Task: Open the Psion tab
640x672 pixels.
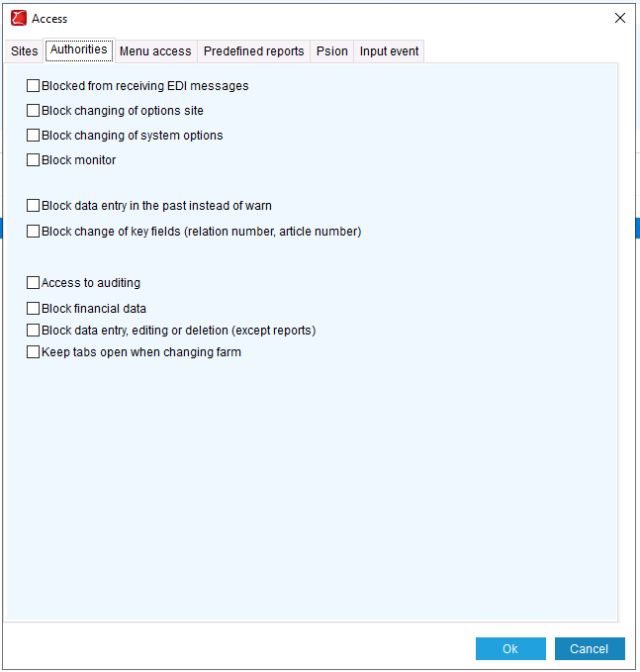Action: (x=332, y=51)
